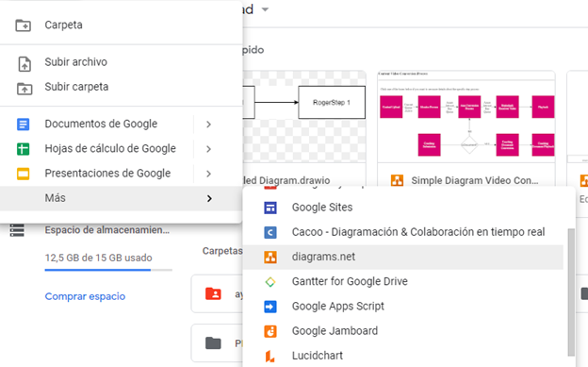Image resolution: width=588 pixels, height=367 pixels.
Task: Click the dark gray folder icon under Carpetas
Action: click(213, 343)
